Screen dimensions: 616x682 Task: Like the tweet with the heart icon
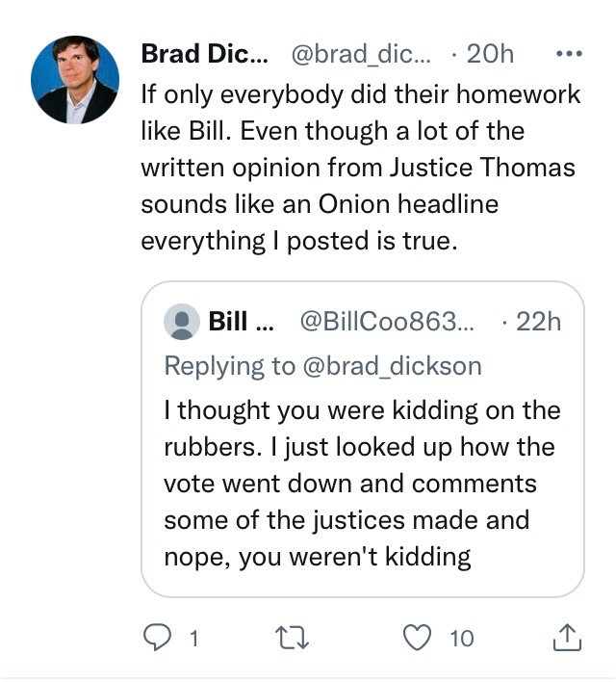point(419,637)
